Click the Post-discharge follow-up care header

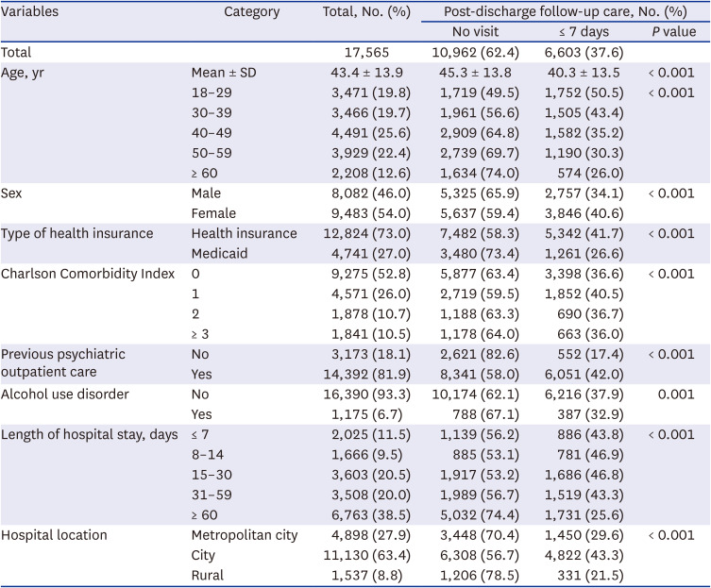pyautogui.click(x=558, y=12)
